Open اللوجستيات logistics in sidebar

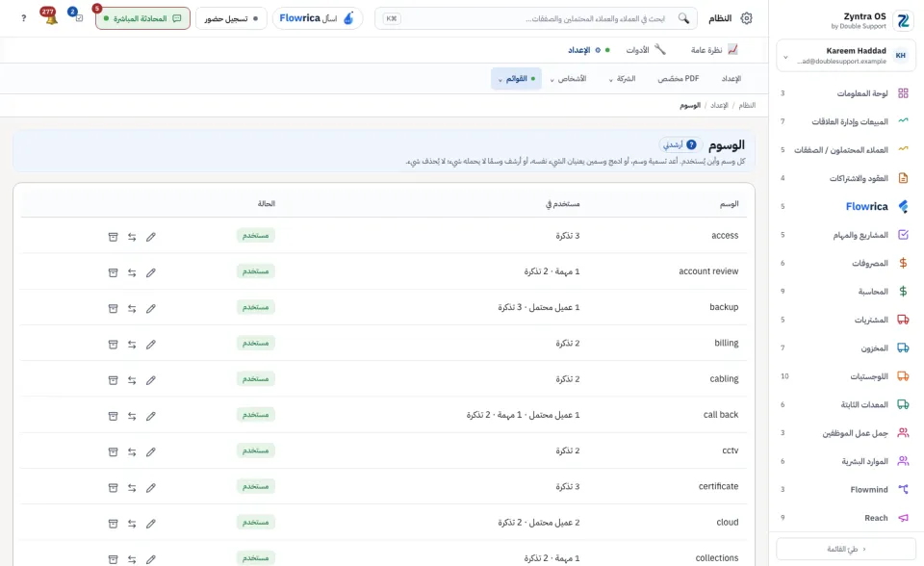tap(844, 376)
